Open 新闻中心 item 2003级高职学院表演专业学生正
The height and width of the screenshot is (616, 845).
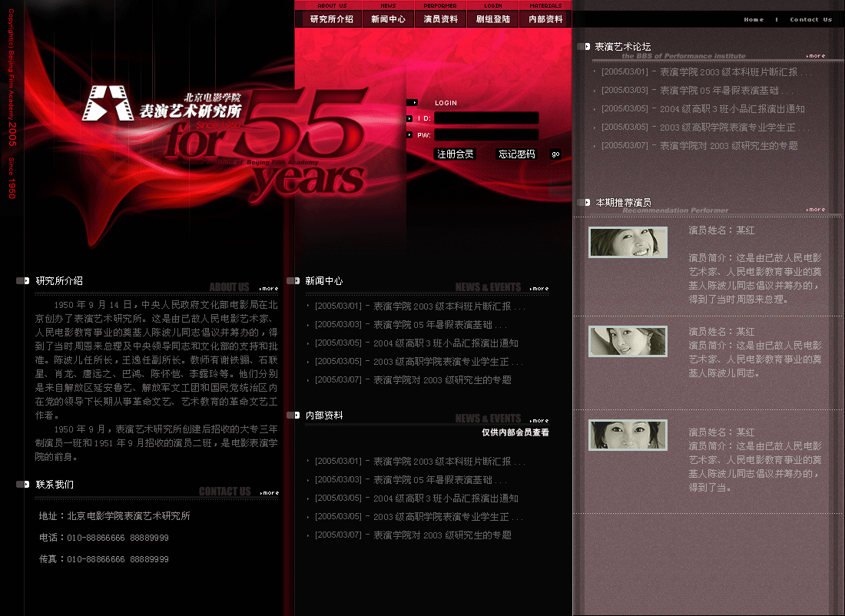[419, 362]
